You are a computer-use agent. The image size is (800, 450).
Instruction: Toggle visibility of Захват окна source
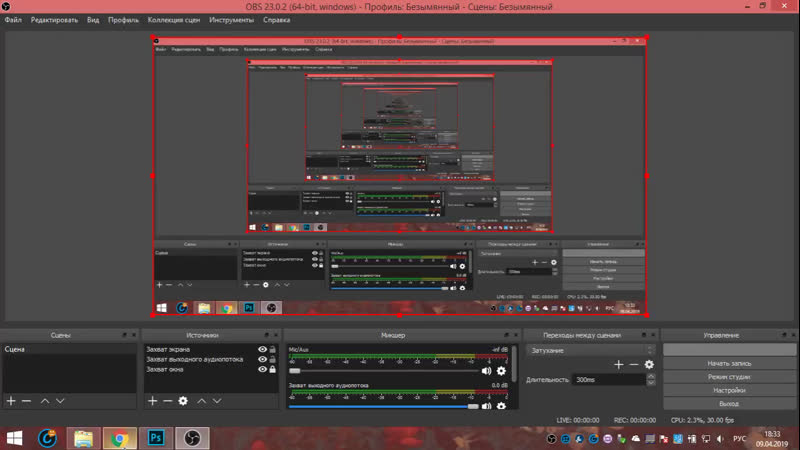[262, 369]
